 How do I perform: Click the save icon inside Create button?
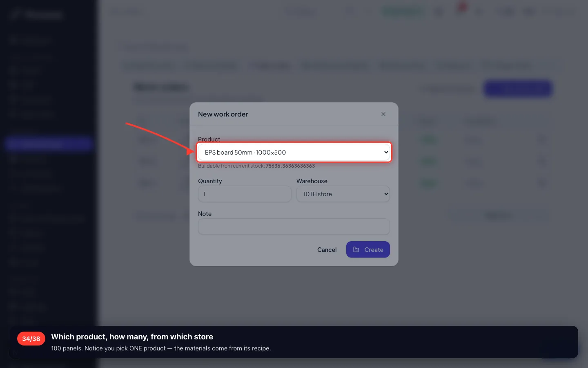[356, 250]
